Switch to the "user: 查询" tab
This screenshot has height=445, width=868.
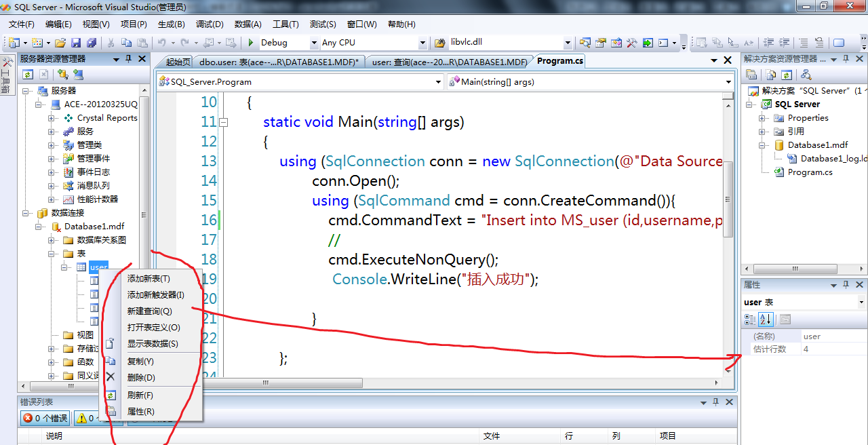450,62
